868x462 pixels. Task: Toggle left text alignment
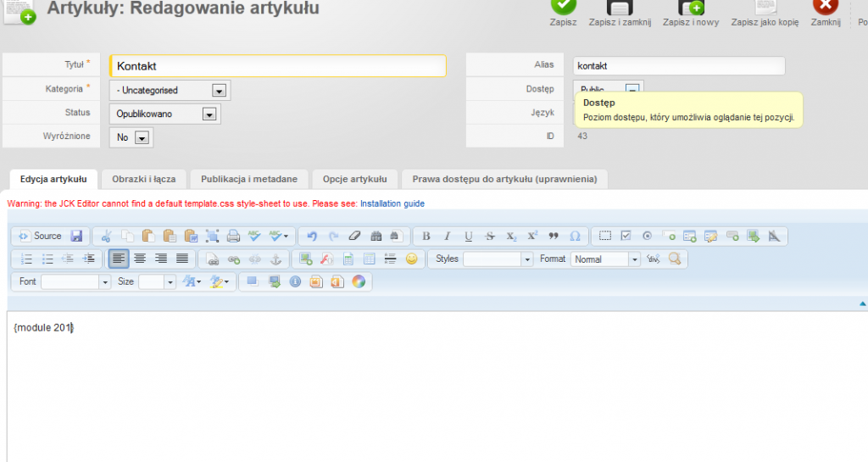[118, 259]
